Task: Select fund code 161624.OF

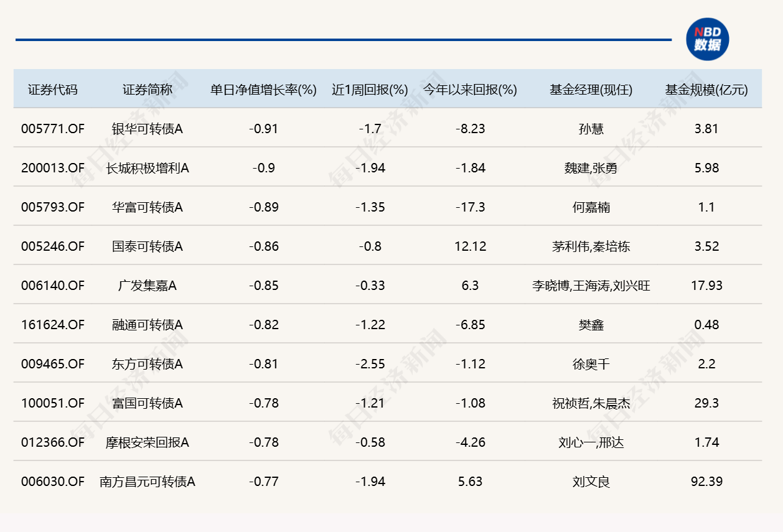Action: coord(52,325)
